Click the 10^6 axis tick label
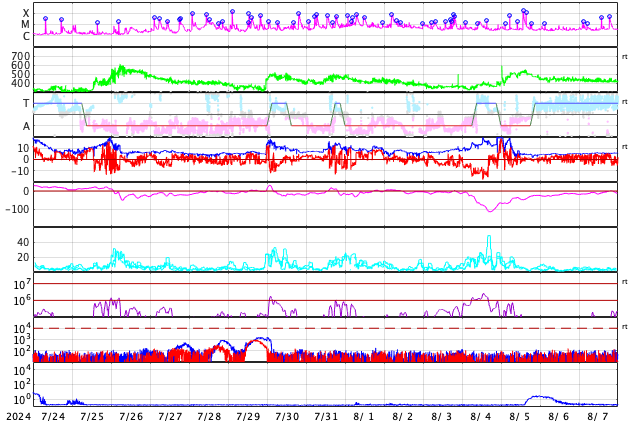Viewport: 634px width, 424px height. point(22,301)
